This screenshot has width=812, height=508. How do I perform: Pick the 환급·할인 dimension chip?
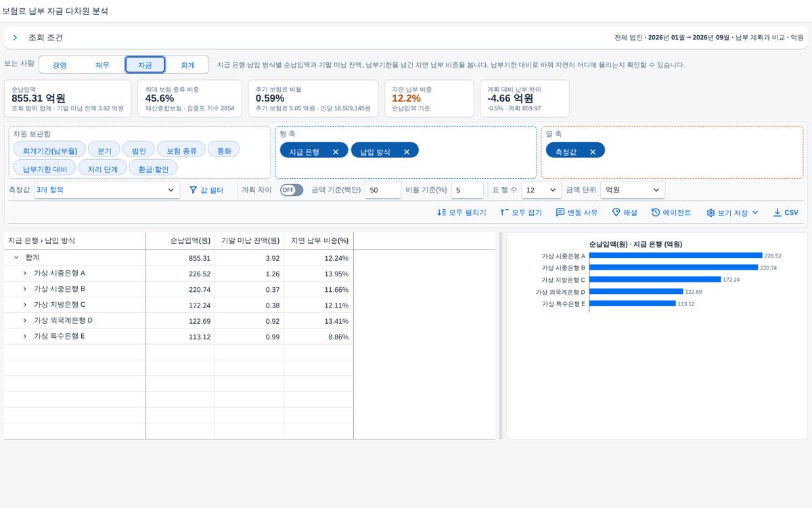point(153,168)
